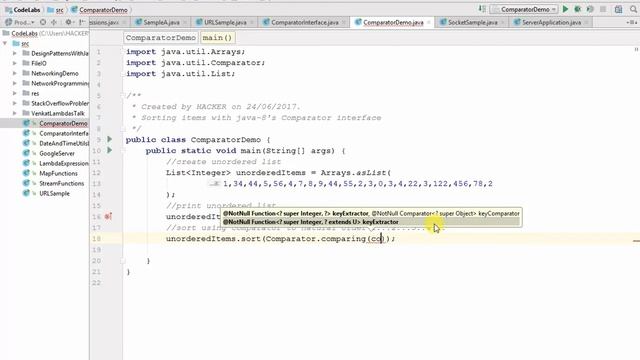Toggle fold marker at import statements
Image resolution: width=640 pixels, height=360 pixels.
click(123, 52)
